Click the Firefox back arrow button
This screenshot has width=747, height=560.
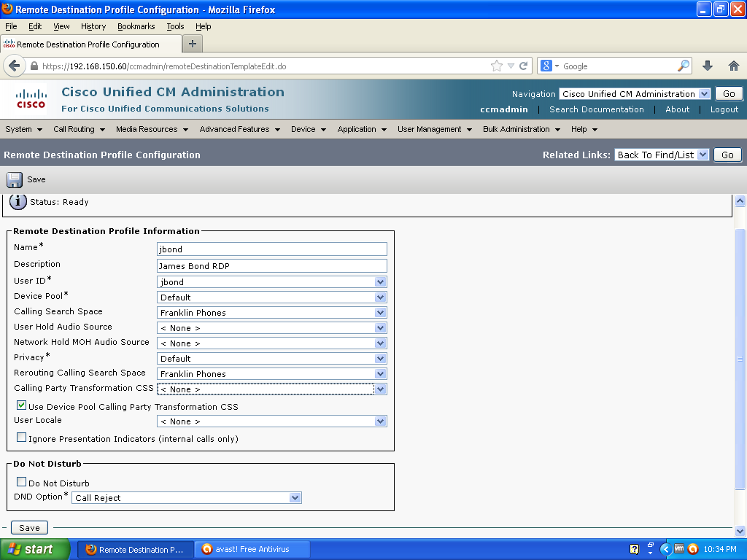coord(15,66)
